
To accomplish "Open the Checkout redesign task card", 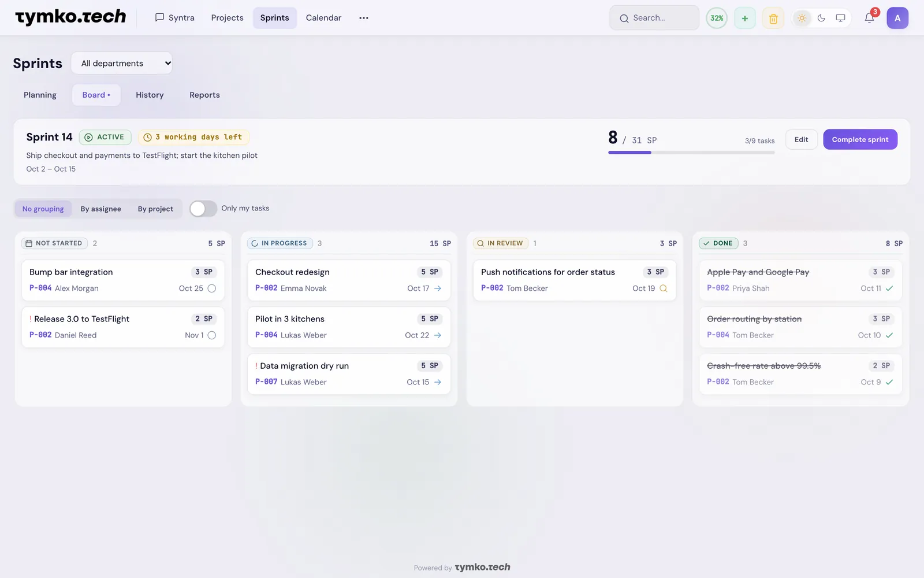I will pos(349,280).
